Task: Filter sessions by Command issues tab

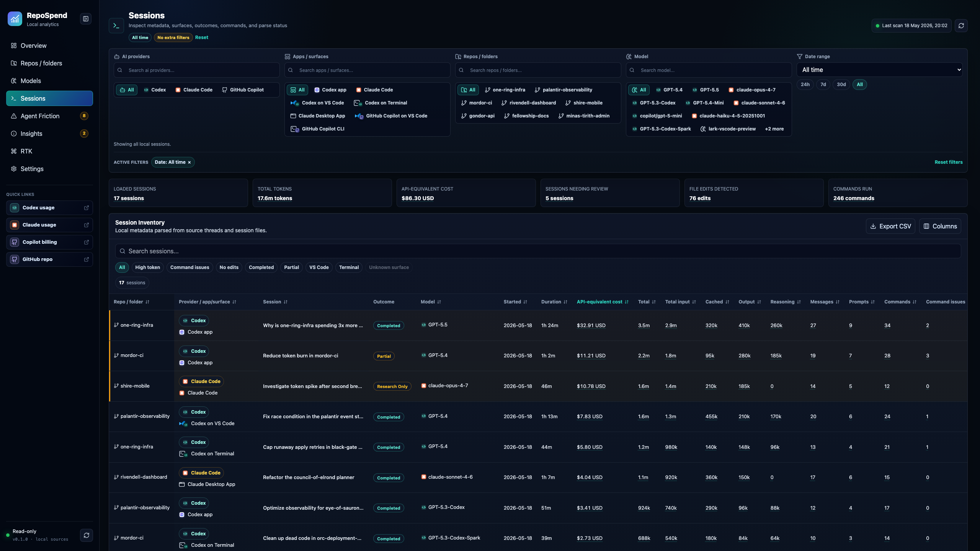Action: pos(190,267)
